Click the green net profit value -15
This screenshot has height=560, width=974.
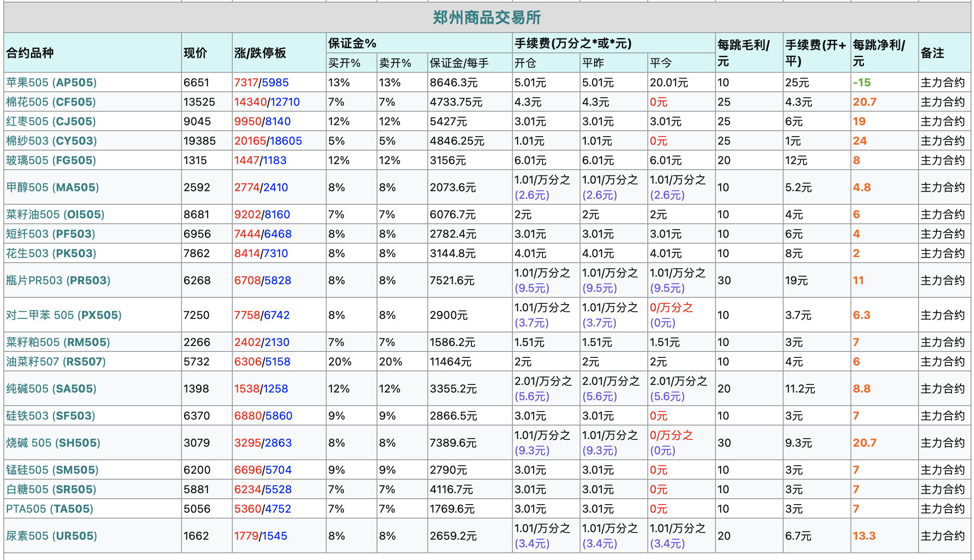(x=862, y=82)
